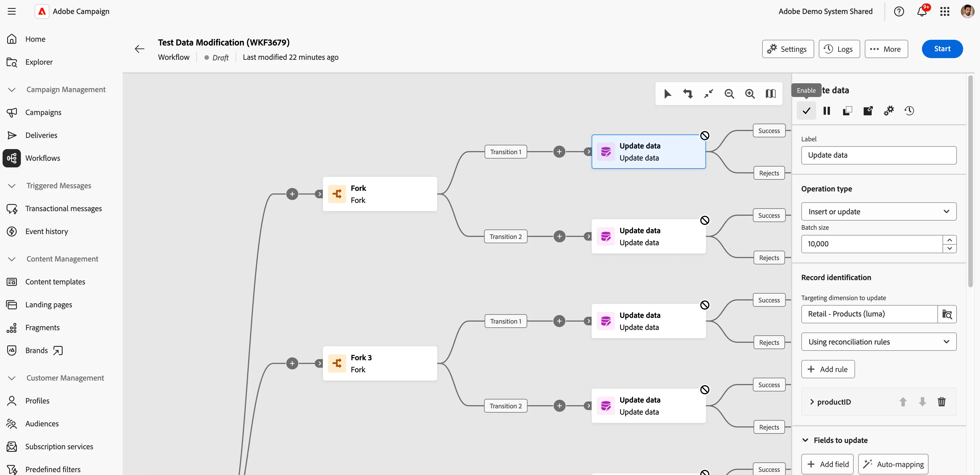Screen dimensions: 980x475
Task: Select the Fork 3 activity node
Action: pyautogui.click(x=380, y=363)
